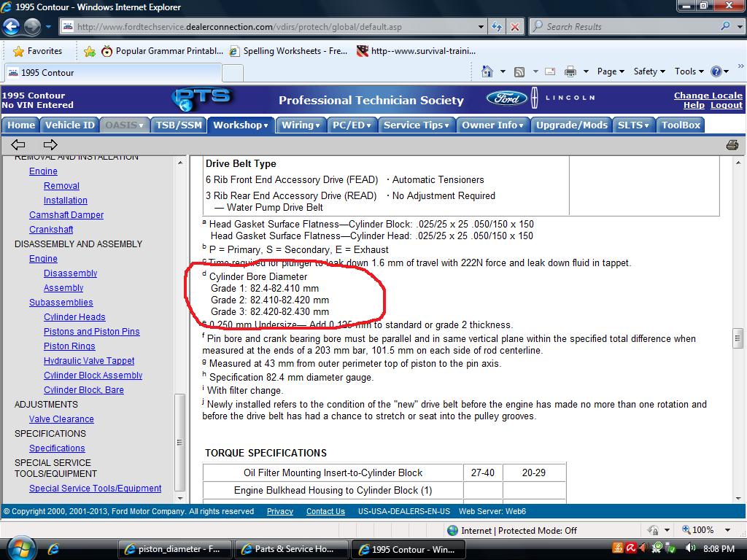The height and width of the screenshot is (560, 747).
Task: Open the Hydraulic Valve Tappet link
Action: coord(89,360)
